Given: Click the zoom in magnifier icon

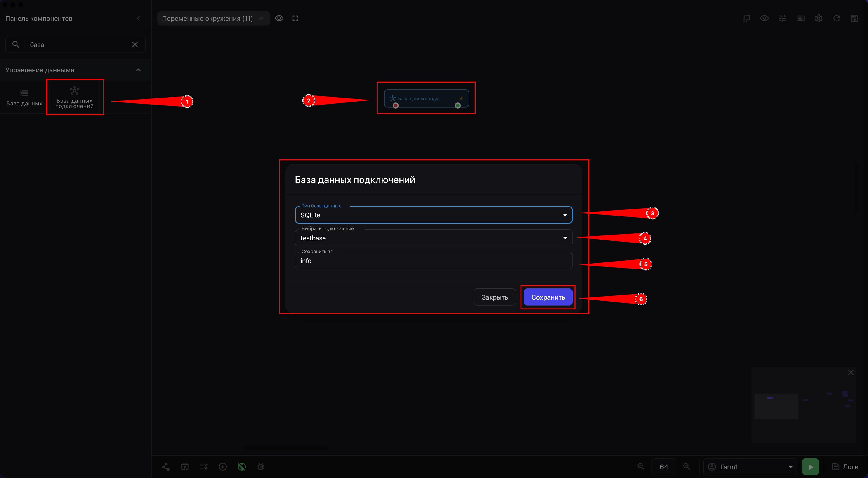Looking at the screenshot, I should pyautogui.click(x=686, y=466).
